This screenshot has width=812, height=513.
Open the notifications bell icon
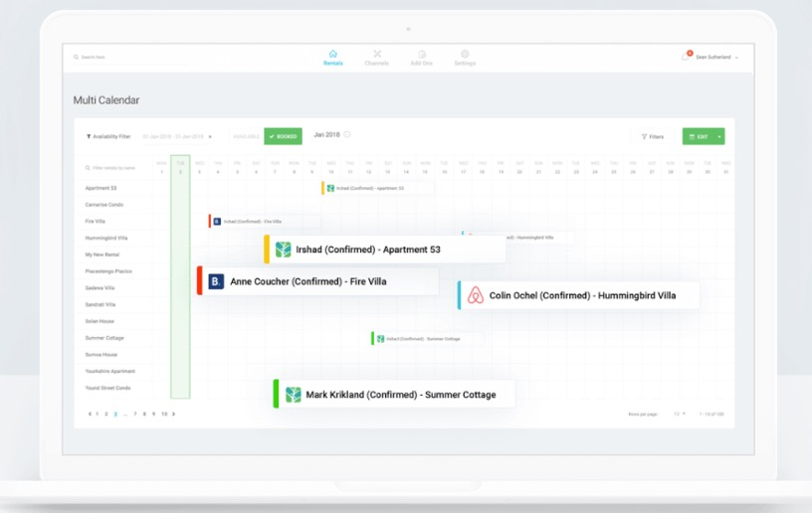[686, 57]
